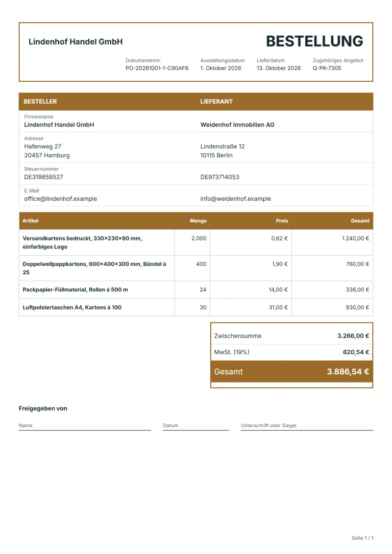This screenshot has height=554, width=392.
Task: Select VAT amount 620,54 €
Action: pyautogui.click(x=356, y=352)
